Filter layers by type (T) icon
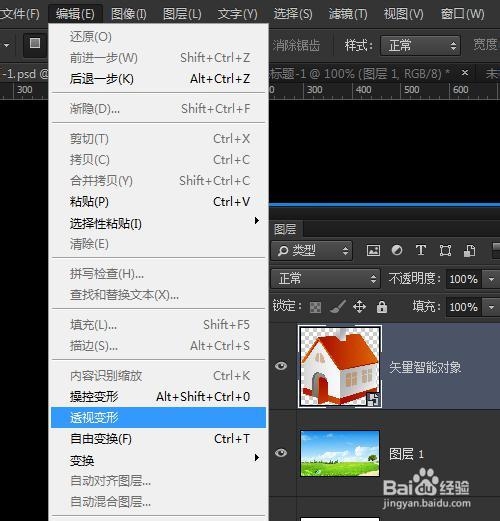Viewport: 500px width, 521px height. 421,250
